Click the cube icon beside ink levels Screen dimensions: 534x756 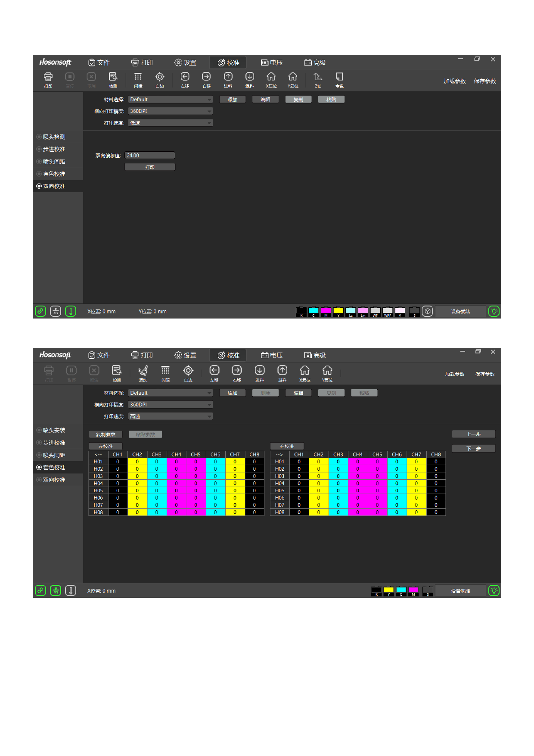tap(427, 311)
